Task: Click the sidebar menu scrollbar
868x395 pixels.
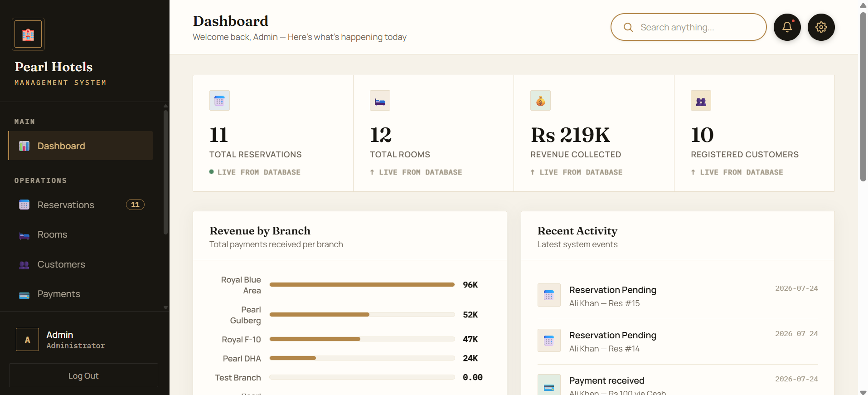Action: (165, 171)
